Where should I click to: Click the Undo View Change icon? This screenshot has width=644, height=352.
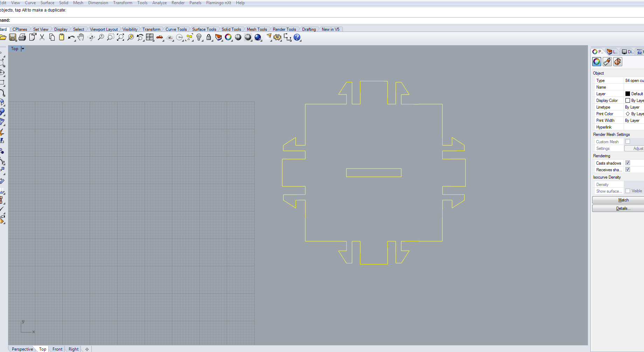coord(140,37)
